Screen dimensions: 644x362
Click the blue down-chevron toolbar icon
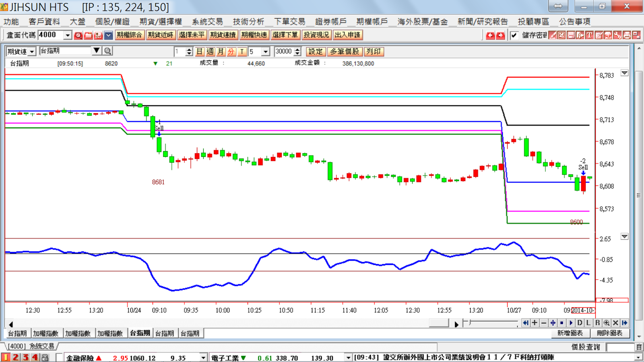(108, 35)
